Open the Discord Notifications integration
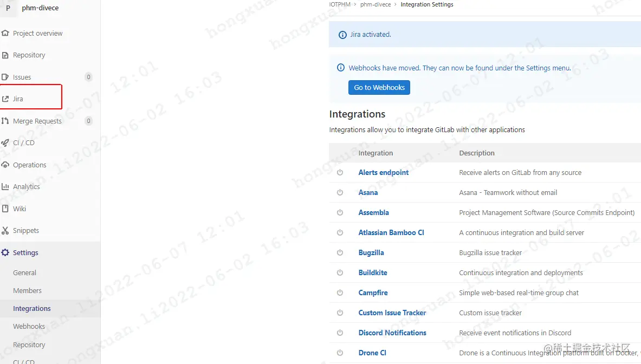Screen dimensions: 641x364 (392, 333)
